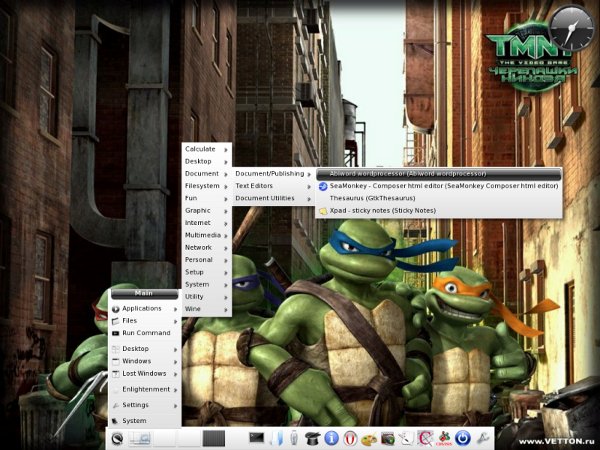This screenshot has width=600, height=450.
Task: Expand the Graphic submenu arrow
Action: click(226, 211)
